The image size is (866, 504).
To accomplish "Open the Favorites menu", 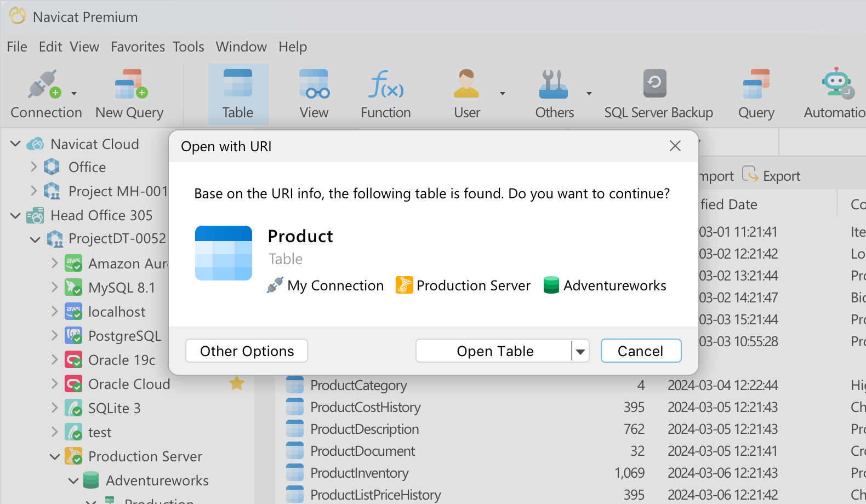I will pyautogui.click(x=138, y=47).
